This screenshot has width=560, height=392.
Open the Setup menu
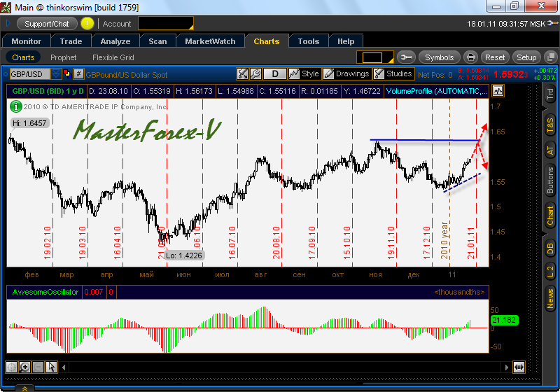(526, 57)
